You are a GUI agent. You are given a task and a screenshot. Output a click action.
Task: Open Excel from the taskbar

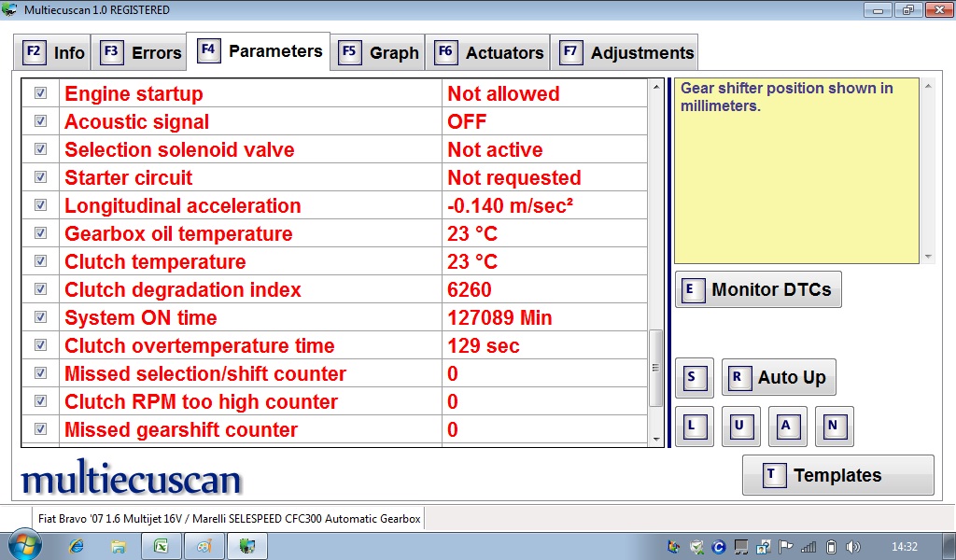point(161,546)
